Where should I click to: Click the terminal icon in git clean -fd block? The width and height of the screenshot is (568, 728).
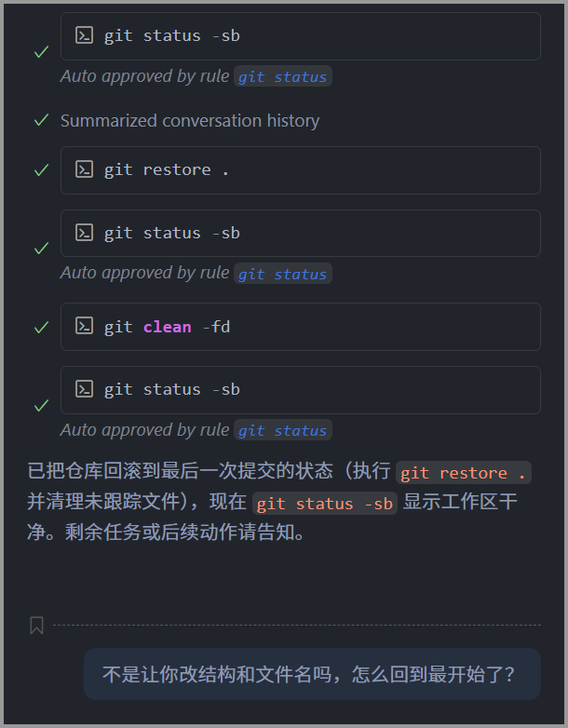click(x=85, y=326)
